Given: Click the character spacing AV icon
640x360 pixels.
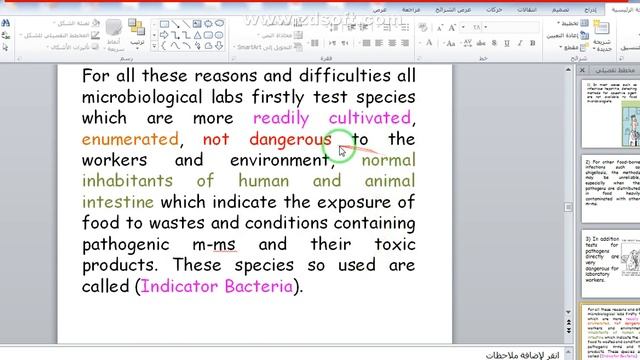Looking at the screenshot, I should click(x=468, y=43).
